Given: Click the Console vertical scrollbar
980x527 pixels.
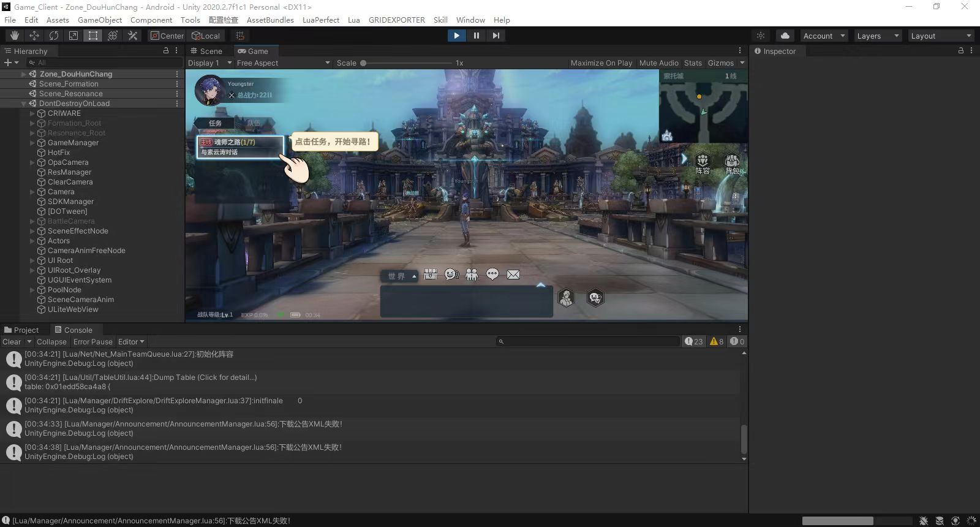Looking at the screenshot, I should coord(744,439).
